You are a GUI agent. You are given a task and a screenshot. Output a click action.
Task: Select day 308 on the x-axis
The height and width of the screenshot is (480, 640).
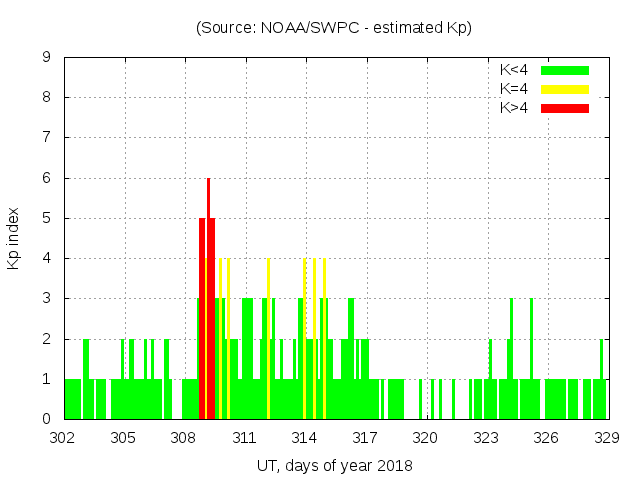[x=184, y=437]
